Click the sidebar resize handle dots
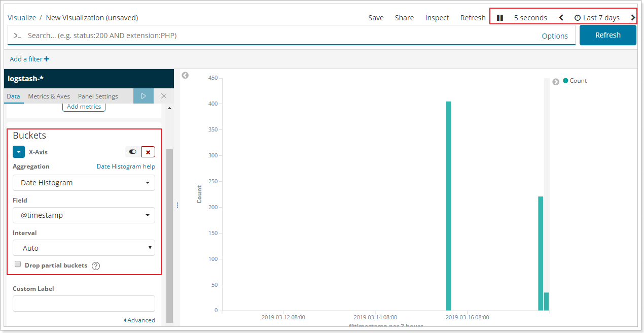 click(x=177, y=205)
